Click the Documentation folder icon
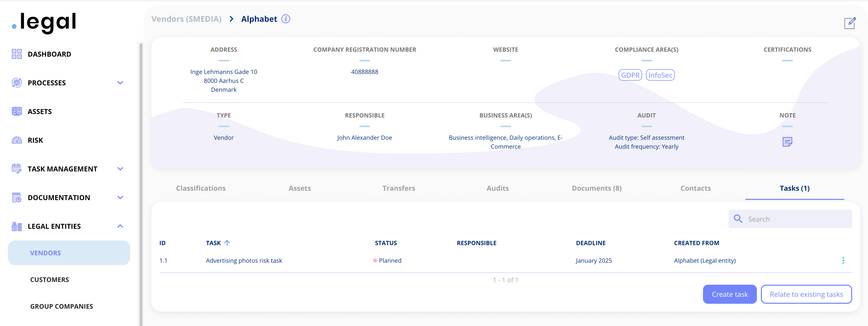 tap(17, 197)
